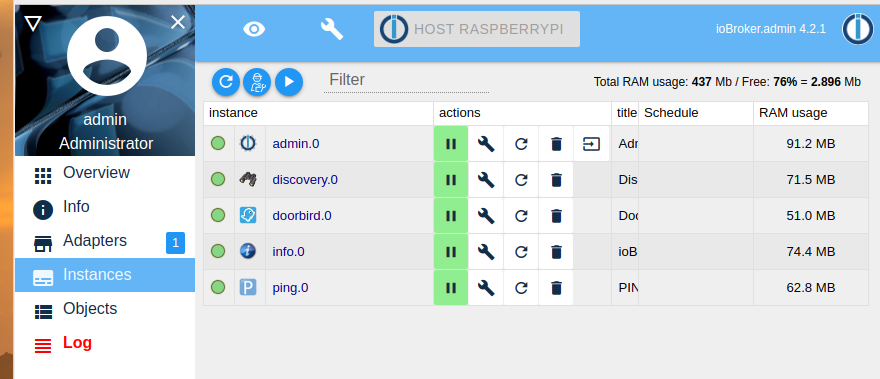Reload instances with the refresh round button
Image resolution: width=880 pixels, height=379 pixels.
(226, 82)
